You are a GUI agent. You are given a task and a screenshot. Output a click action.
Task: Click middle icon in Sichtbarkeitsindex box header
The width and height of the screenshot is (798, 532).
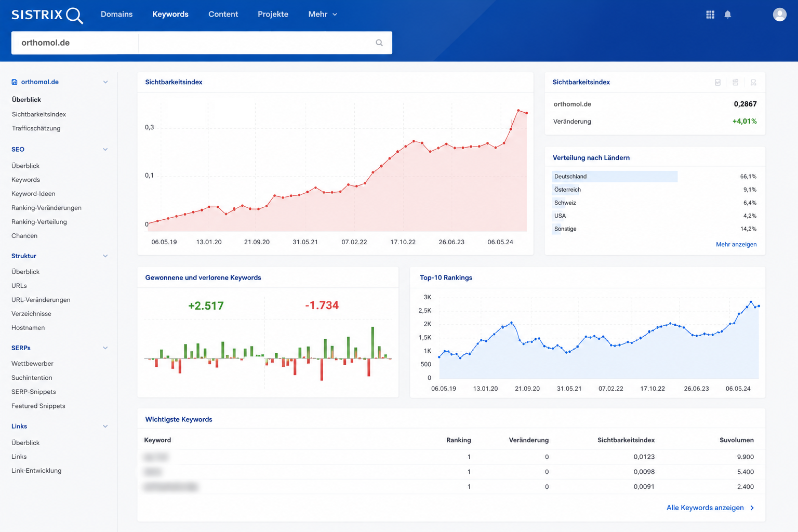(736, 82)
